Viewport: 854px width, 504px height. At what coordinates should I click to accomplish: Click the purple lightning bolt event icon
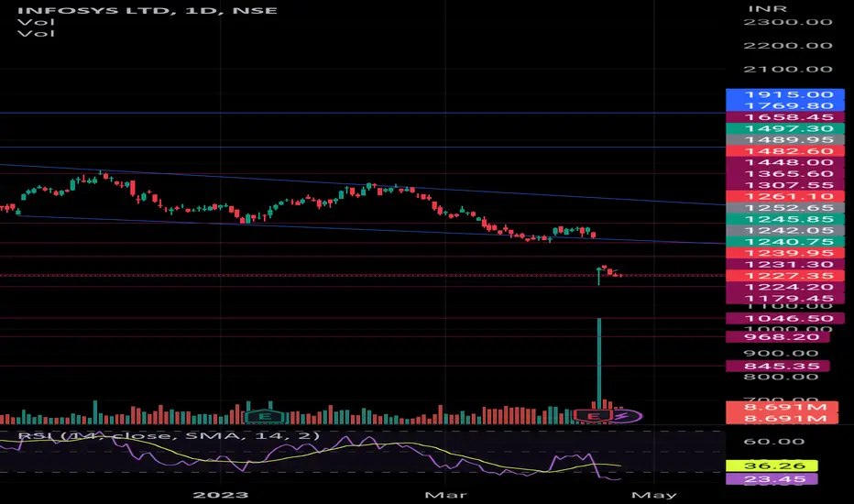pyautogui.click(x=625, y=417)
